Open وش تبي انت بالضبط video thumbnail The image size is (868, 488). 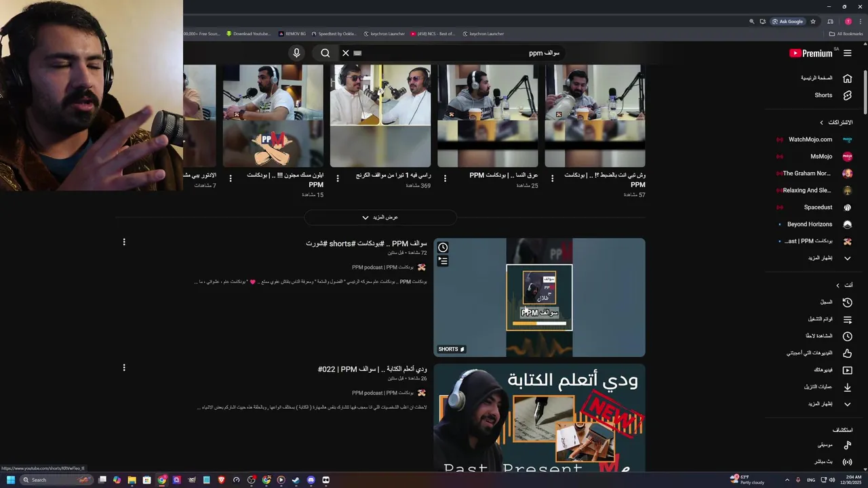(595, 116)
